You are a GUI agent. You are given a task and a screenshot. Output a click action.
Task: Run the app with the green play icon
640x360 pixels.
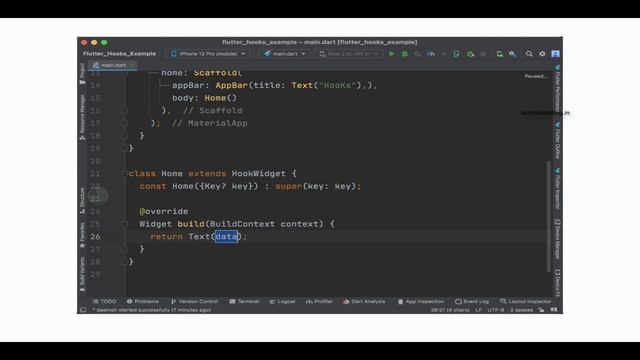(392, 54)
